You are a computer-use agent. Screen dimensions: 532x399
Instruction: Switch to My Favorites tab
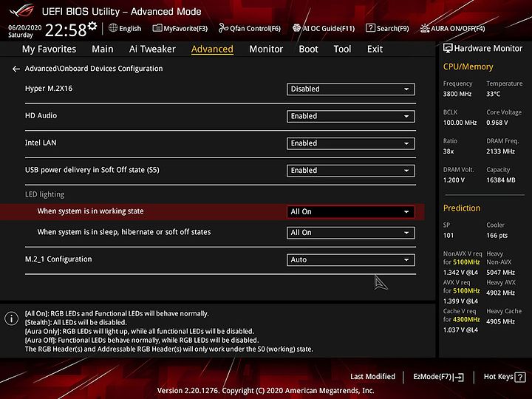point(50,50)
